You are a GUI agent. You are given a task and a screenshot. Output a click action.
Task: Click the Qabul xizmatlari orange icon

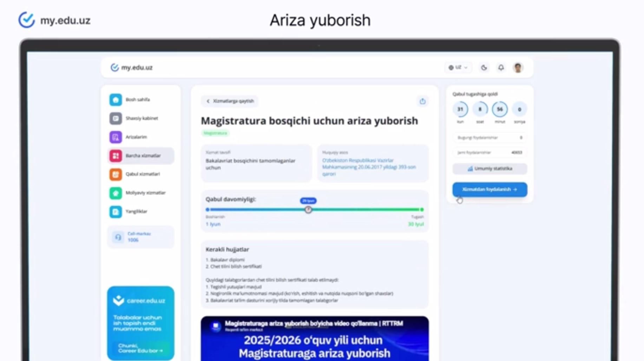116,174
